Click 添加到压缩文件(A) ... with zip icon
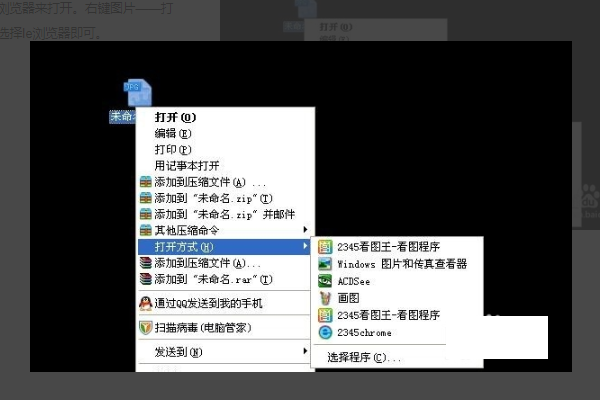 pos(210,182)
